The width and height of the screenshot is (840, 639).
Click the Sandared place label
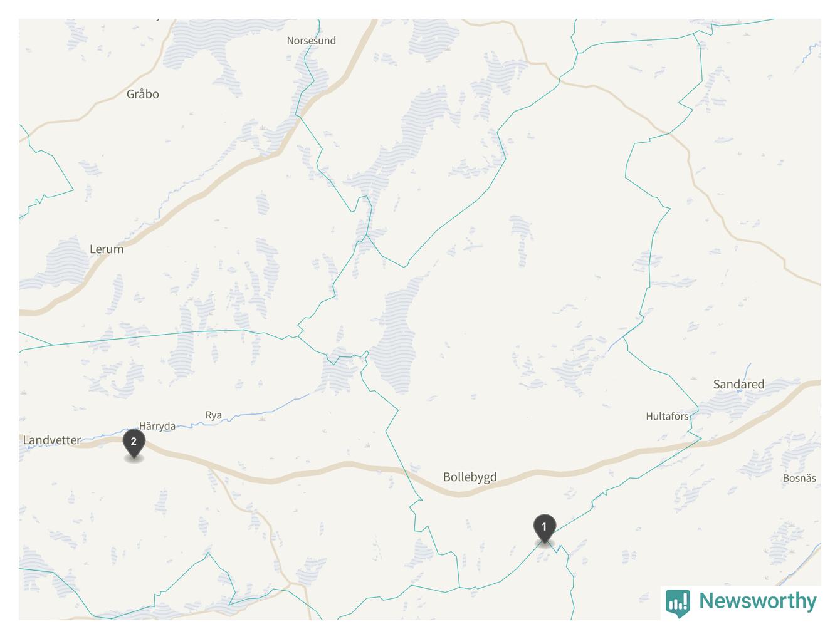pos(738,384)
